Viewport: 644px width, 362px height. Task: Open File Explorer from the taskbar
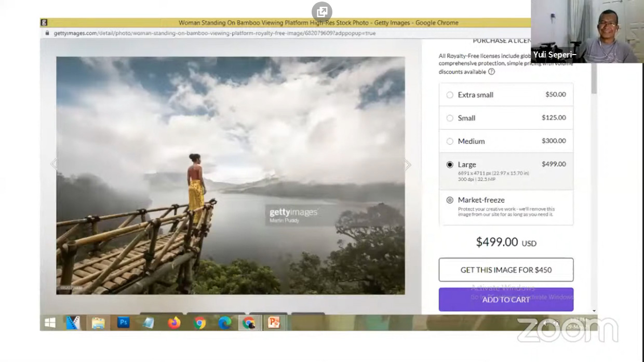[x=98, y=323]
